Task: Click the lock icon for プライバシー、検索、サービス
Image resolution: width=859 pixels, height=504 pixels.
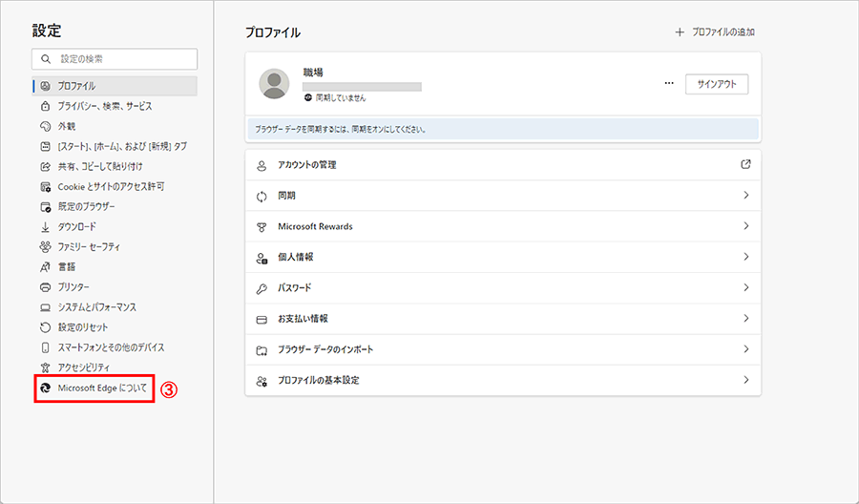Action: tap(46, 106)
